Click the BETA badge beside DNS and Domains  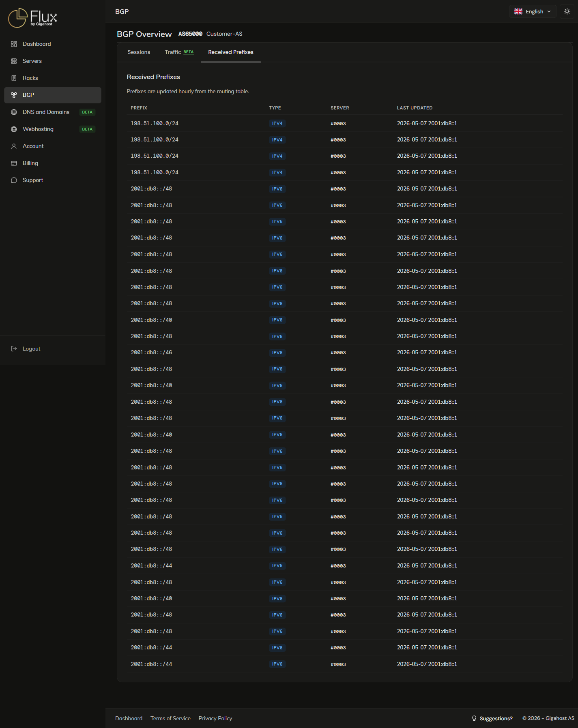click(87, 112)
